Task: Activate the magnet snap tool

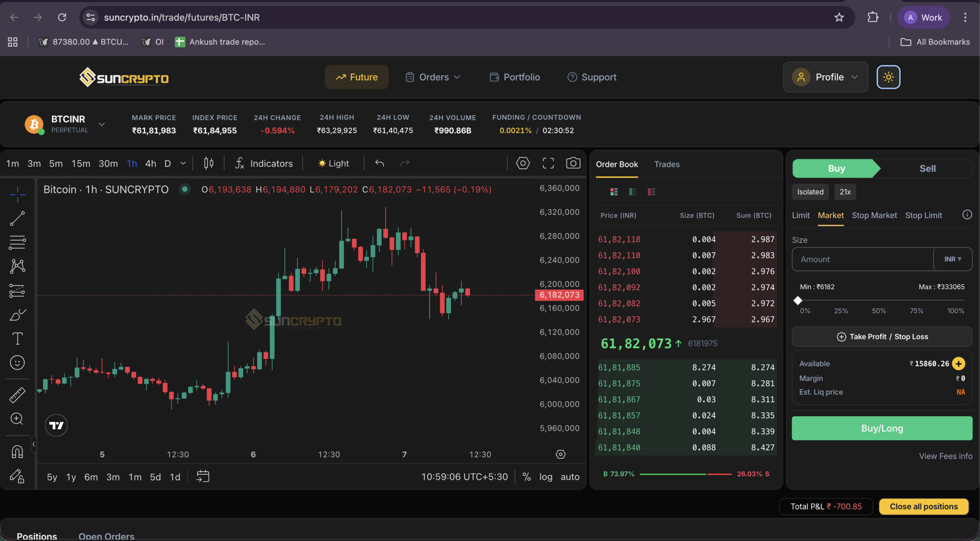Action: 17,451
